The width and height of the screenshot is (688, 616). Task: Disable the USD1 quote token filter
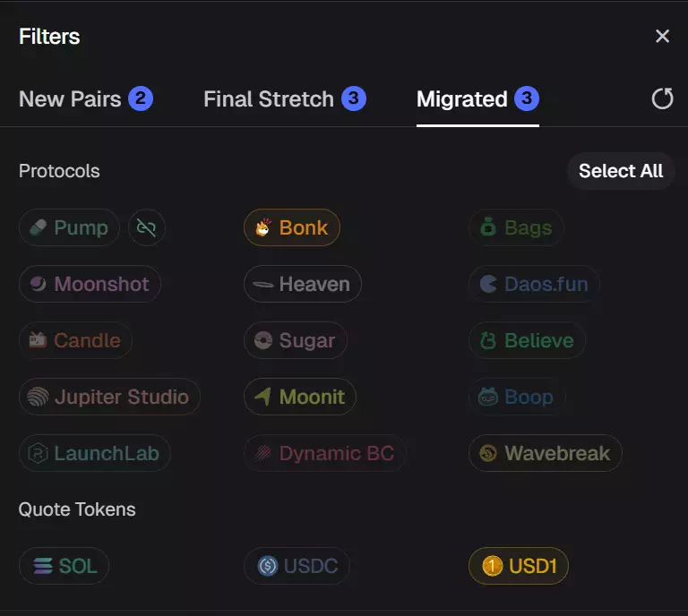coord(518,566)
